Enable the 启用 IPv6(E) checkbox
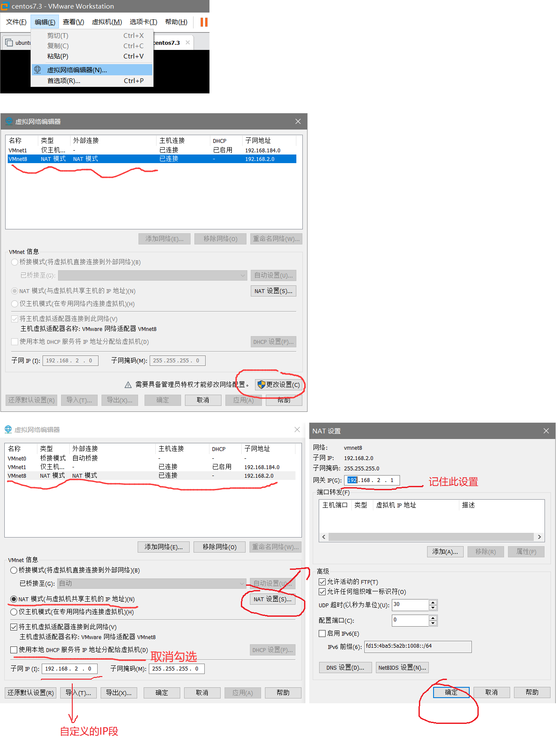Image resolution: width=560 pixels, height=748 pixels. (x=322, y=634)
